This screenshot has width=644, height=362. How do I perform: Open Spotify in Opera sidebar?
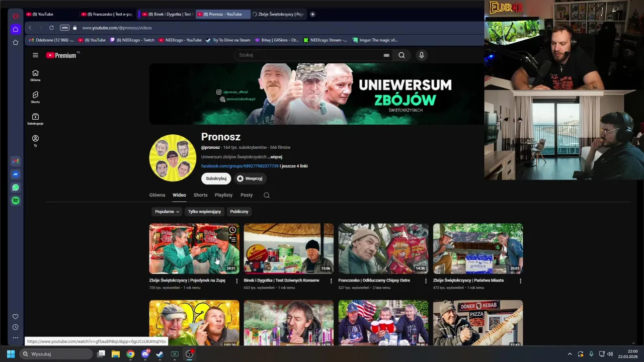(x=16, y=201)
